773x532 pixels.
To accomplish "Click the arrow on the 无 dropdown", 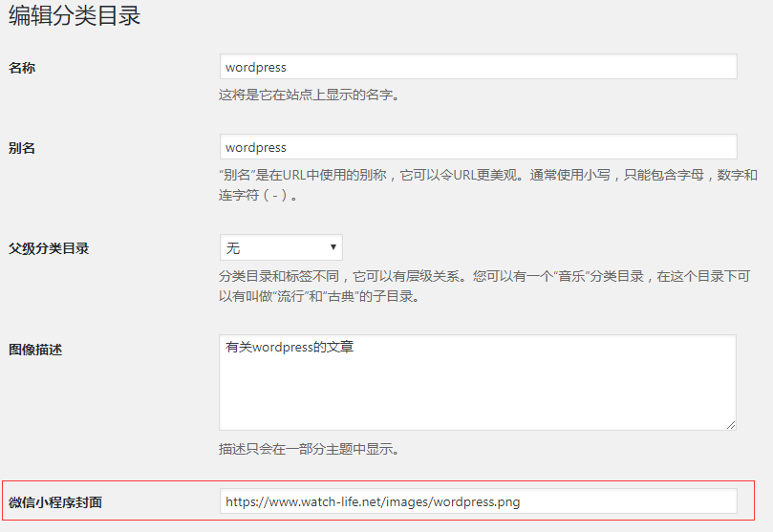I will tap(333, 247).
